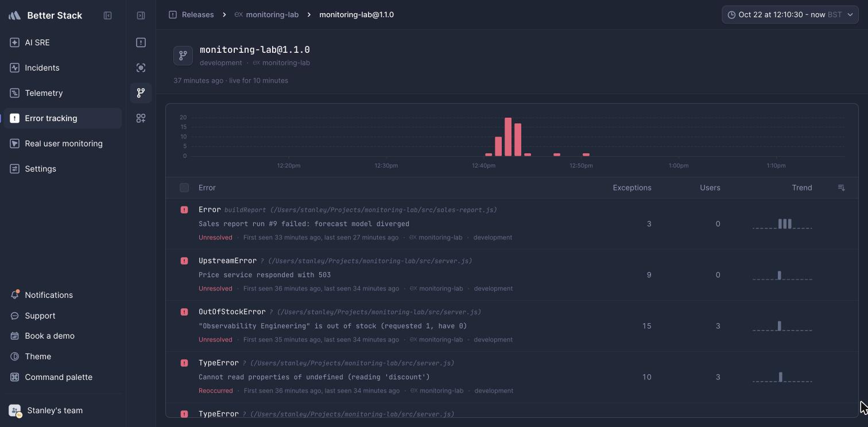This screenshot has width=868, height=427.
Task: Click the Reoccurred status label
Action: click(216, 391)
